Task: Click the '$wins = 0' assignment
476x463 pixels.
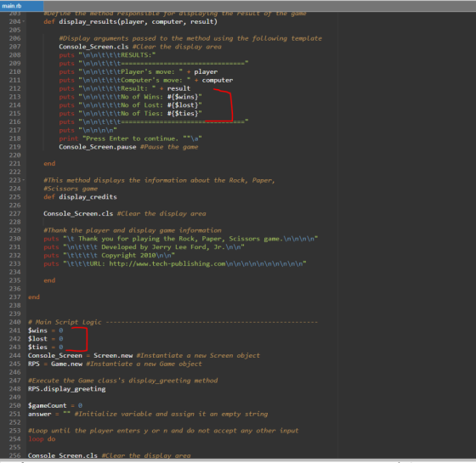Action: click(46, 330)
